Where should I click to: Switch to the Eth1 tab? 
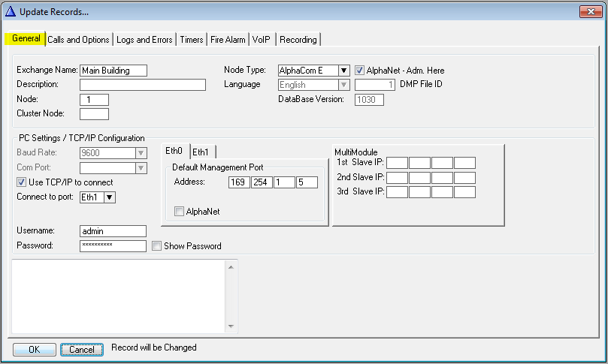[x=201, y=151]
